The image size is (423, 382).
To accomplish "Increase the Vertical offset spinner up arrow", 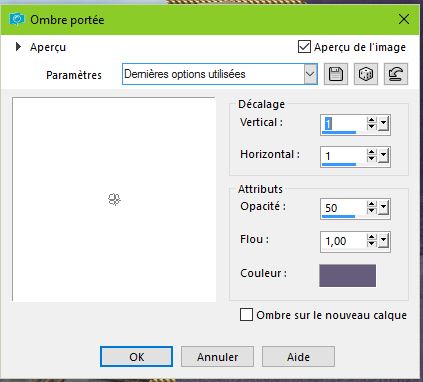I will click(371, 121).
